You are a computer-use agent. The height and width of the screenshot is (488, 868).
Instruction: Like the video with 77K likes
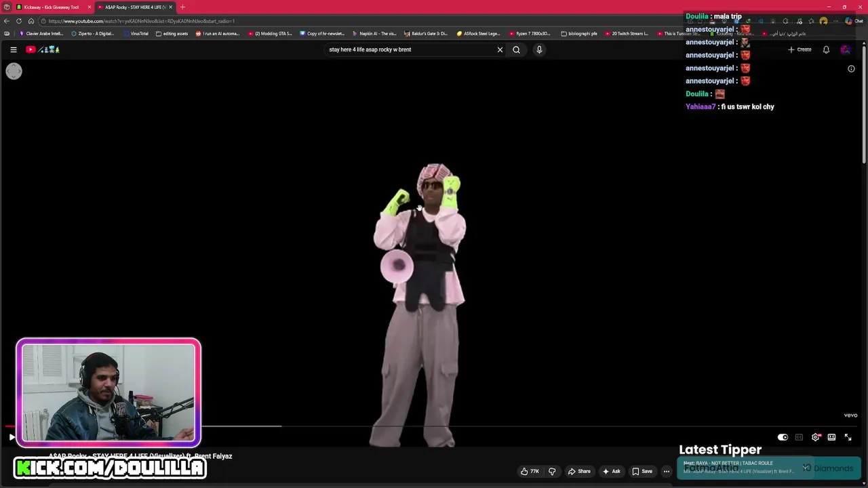530,471
